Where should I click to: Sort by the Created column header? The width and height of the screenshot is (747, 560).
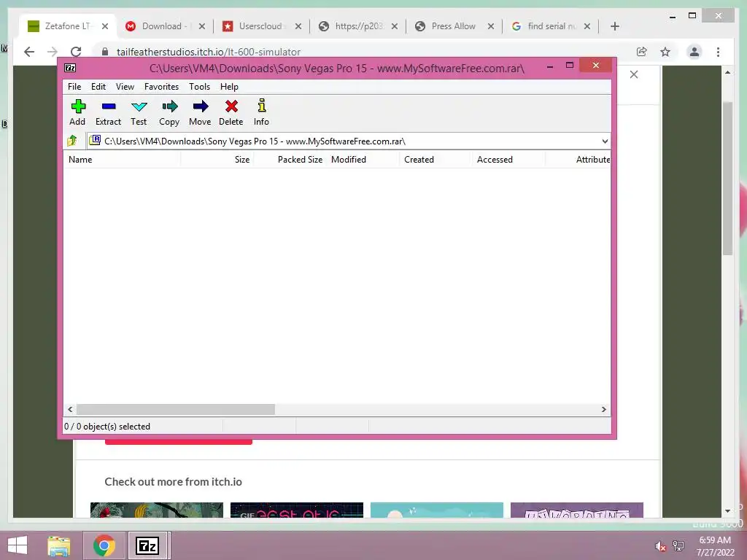click(x=436, y=160)
